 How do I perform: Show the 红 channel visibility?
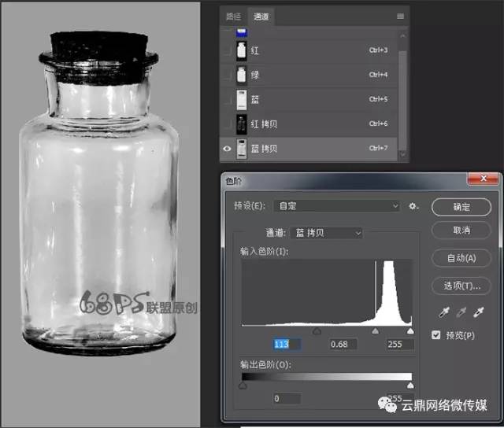point(227,50)
